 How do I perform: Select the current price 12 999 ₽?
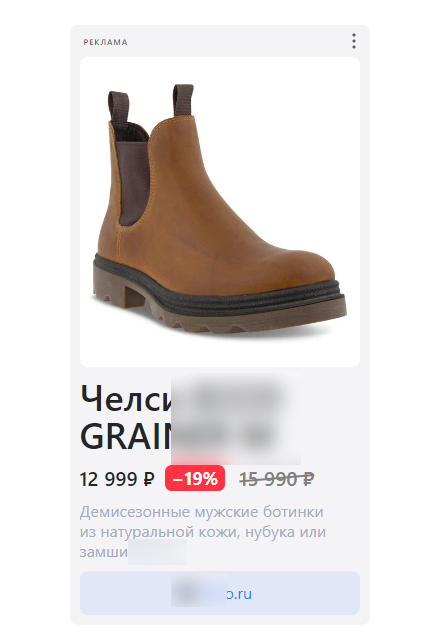click(117, 479)
